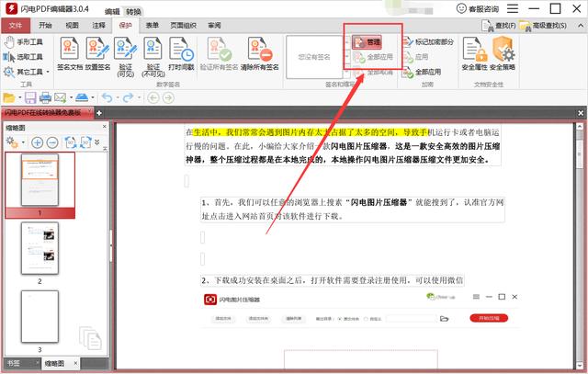This screenshot has width=588, height=374.
Task: Switch to the 页面组织 ribbon tab
Action: point(184,25)
